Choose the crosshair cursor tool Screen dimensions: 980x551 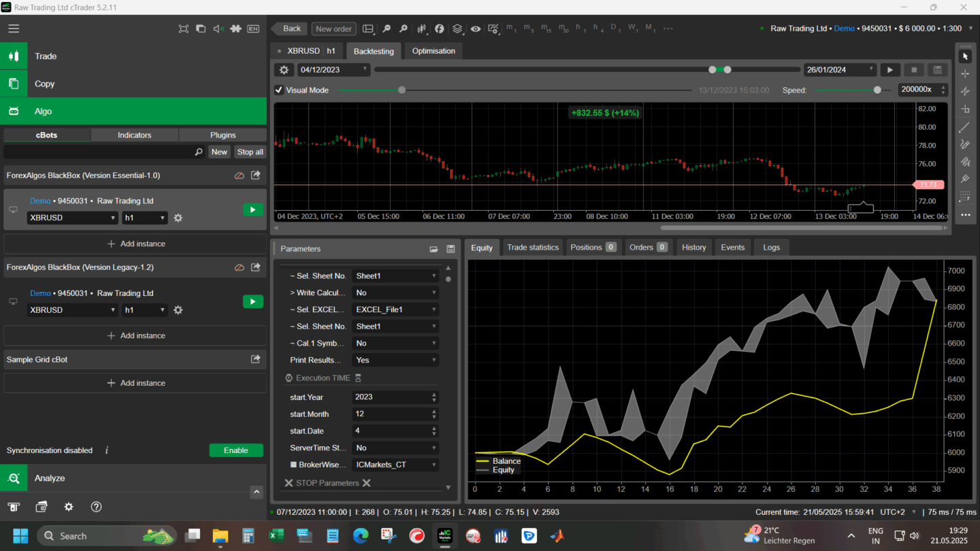click(x=964, y=73)
